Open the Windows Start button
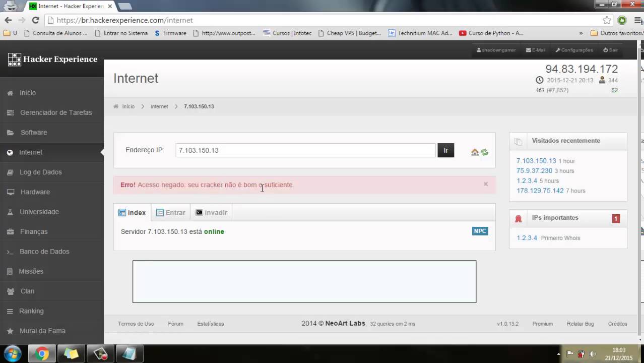644x363 pixels. [x=12, y=353]
